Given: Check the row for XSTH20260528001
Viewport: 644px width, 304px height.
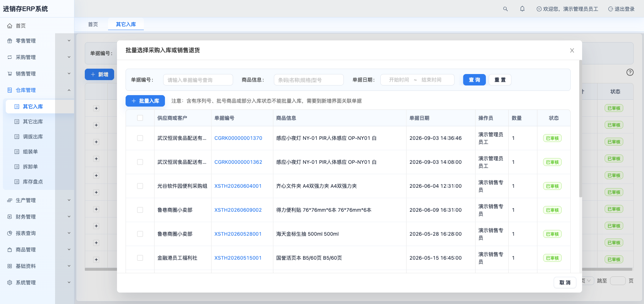Looking at the screenshot, I should 140,234.
